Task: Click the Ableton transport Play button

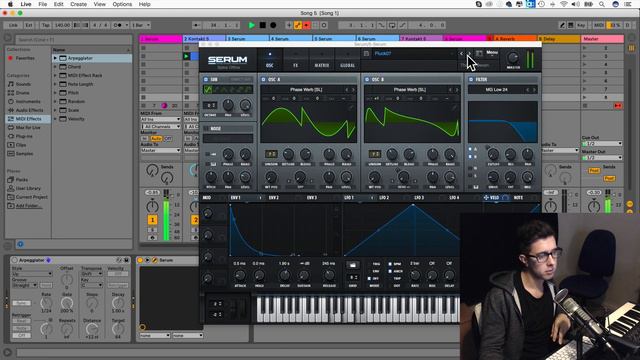Action: 251,25
